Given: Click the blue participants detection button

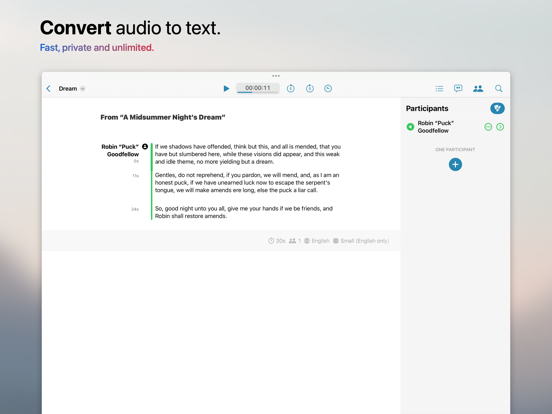Looking at the screenshot, I should click(497, 108).
